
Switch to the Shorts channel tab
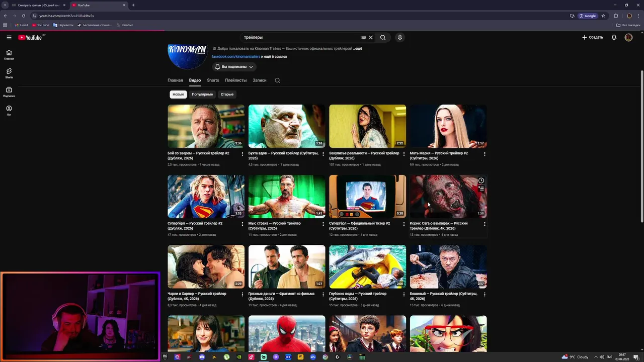pos(213,80)
